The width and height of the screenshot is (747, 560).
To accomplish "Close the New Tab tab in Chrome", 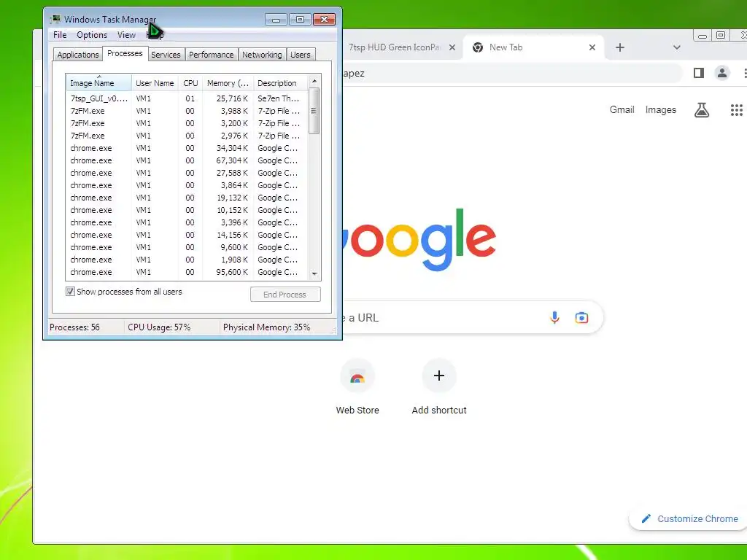I will click(592, 47).
